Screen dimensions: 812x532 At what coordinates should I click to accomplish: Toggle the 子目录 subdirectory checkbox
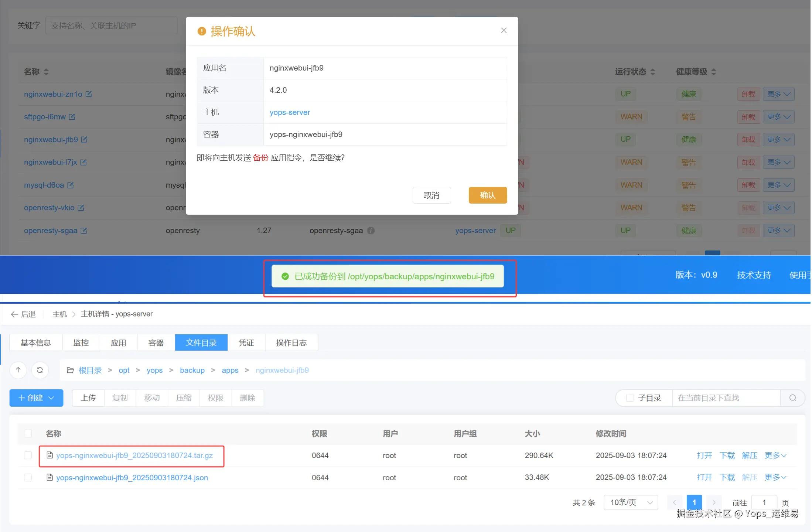pyautogui.click(x=630, y=398)
